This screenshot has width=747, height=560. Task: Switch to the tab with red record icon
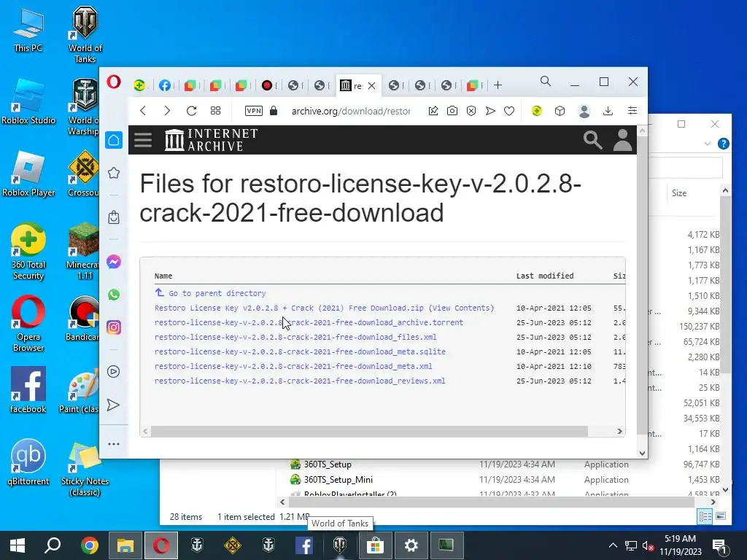(267, 85)
